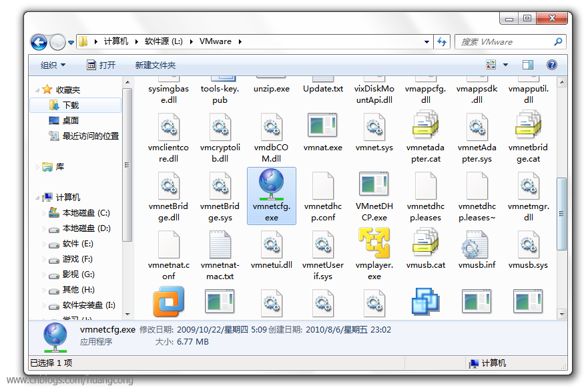This screenshot has height=392, width=588.
Task: Select the vmnetBridge.sys file icon
Action: click(x=220, y=186)
